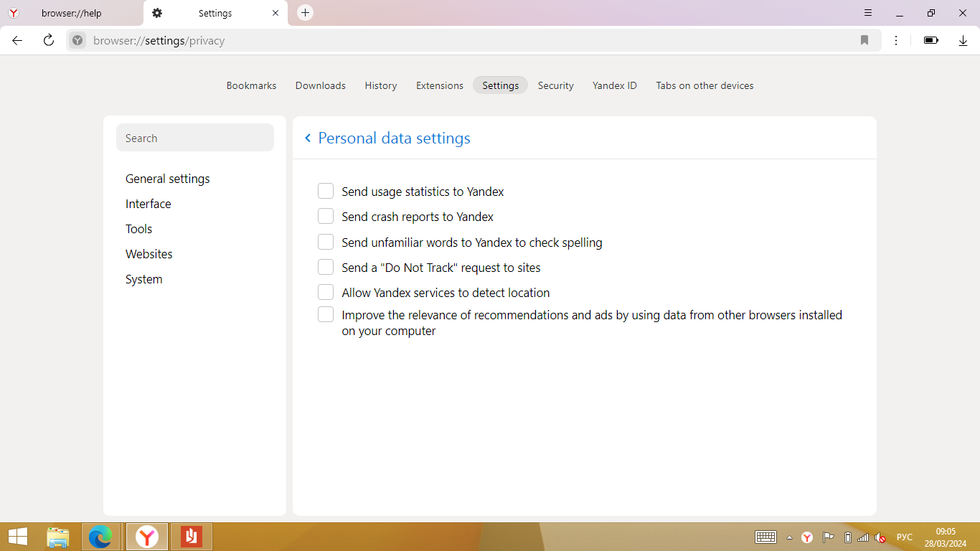Click Yandex Browser taskbar icon
This screenshot has height=551, width=980.
(147, 537)
